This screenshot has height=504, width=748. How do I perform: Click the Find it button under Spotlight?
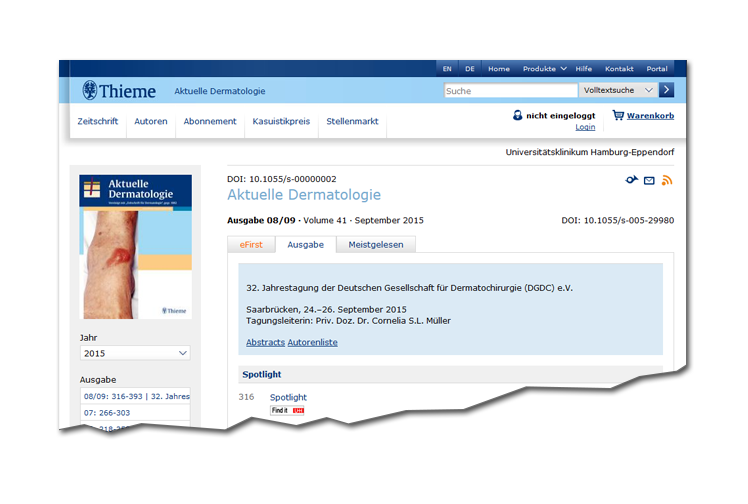(x=287, y=411)
